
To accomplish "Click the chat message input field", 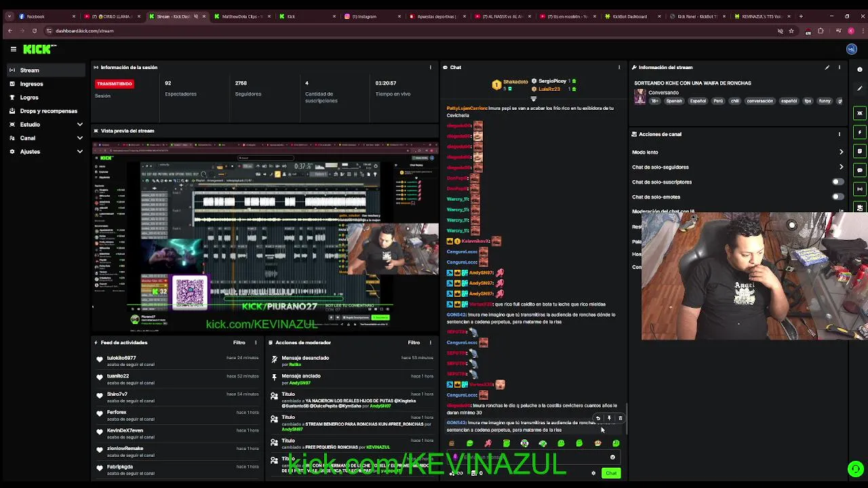I will coord(532,457).
